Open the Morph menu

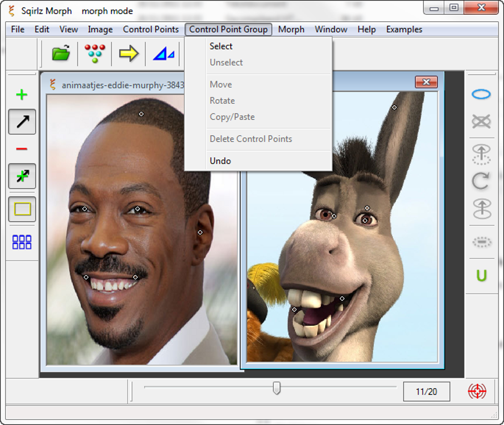pos(291,29)
